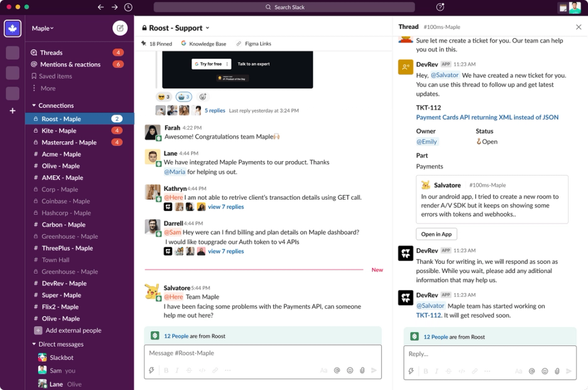Open the 5 replies thread link

(215, 110)
